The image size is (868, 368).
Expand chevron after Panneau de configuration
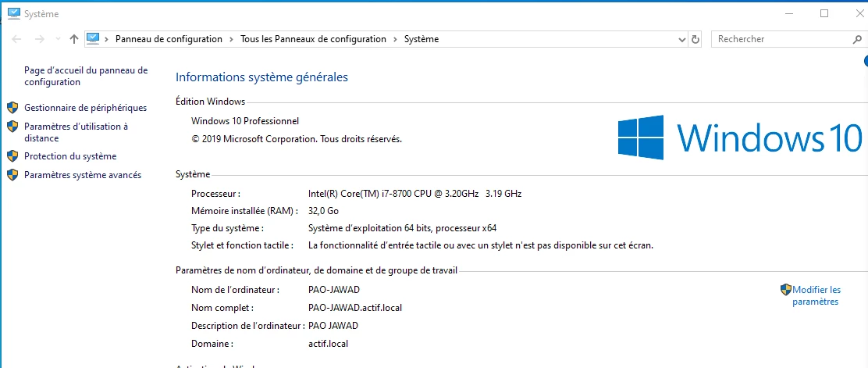coord(231,39)
